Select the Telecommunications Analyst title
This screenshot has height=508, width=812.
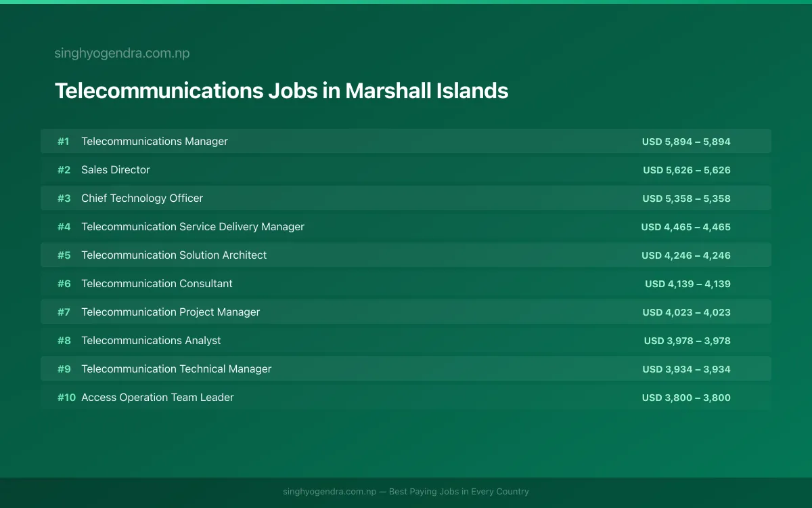[151, 341]
